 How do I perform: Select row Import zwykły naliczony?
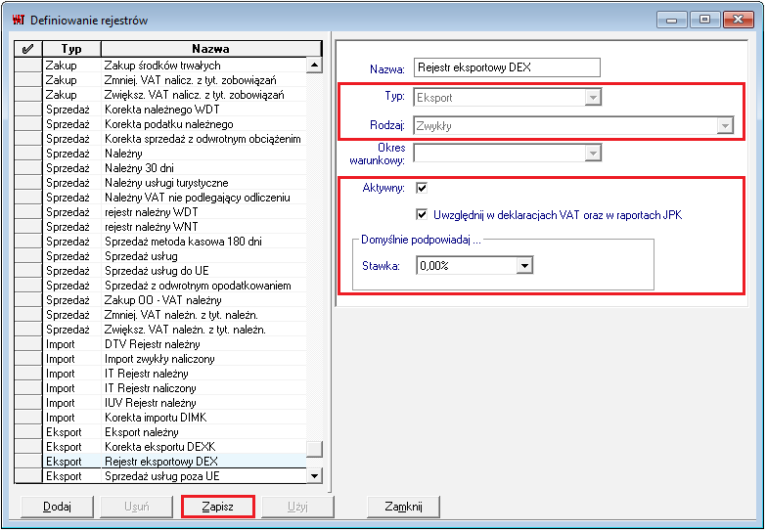click(160, 358)
